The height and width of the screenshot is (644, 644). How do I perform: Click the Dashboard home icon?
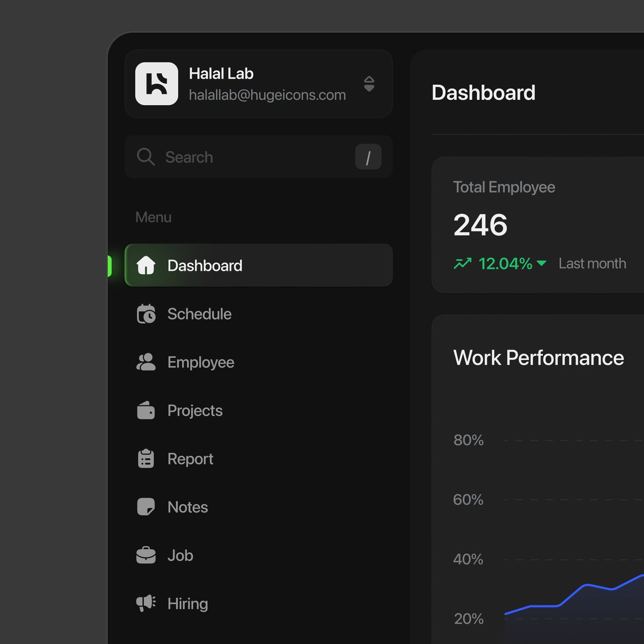(146, 265)
